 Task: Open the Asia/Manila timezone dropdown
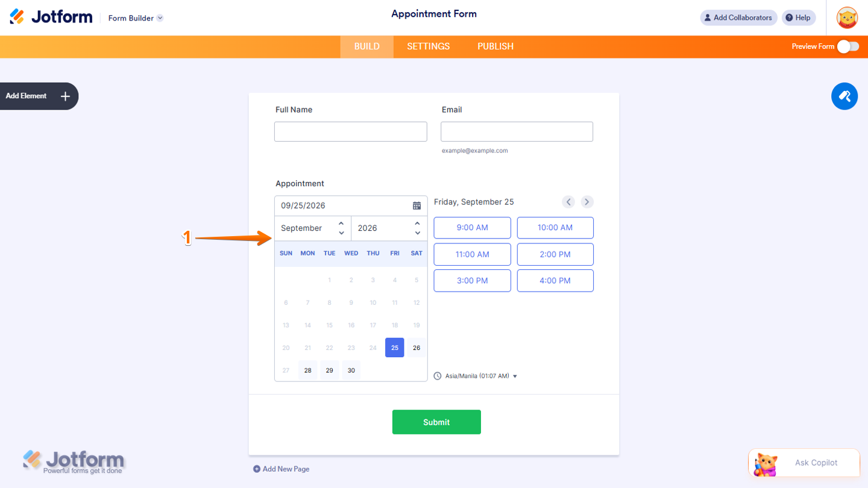coord(481,376)
